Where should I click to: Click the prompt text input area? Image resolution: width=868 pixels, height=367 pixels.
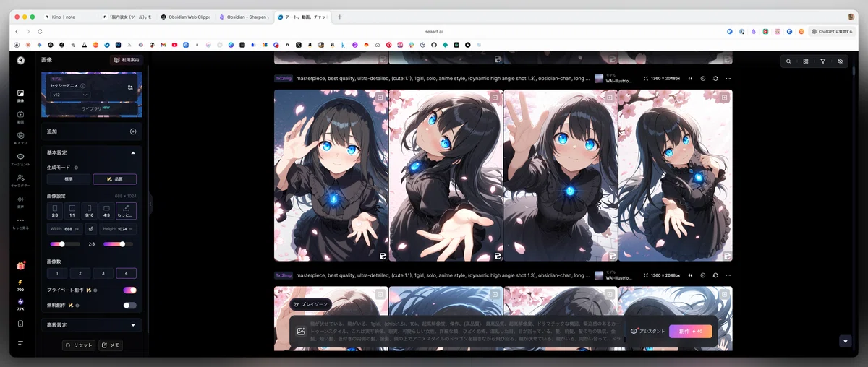coord(467,331)
